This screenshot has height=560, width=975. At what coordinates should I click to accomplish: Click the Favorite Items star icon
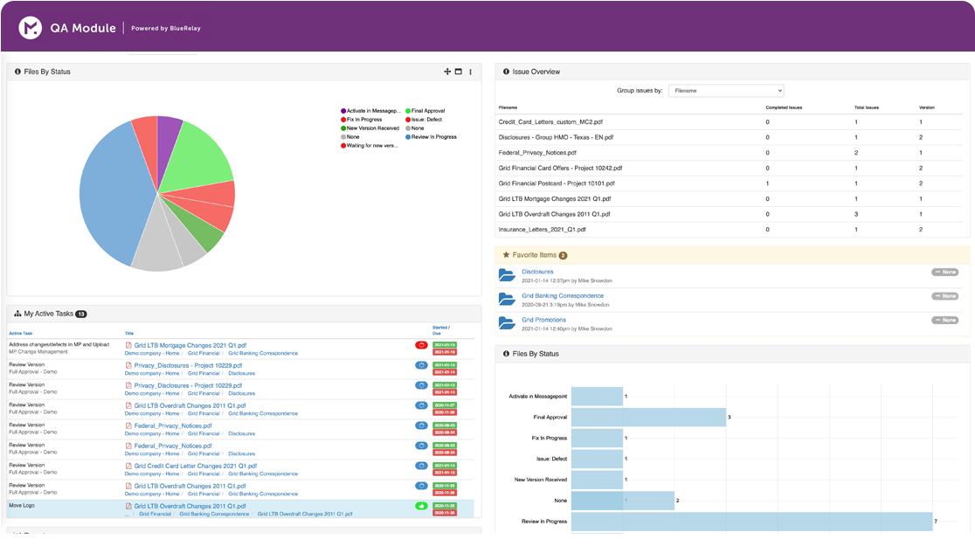pos(506,255)
